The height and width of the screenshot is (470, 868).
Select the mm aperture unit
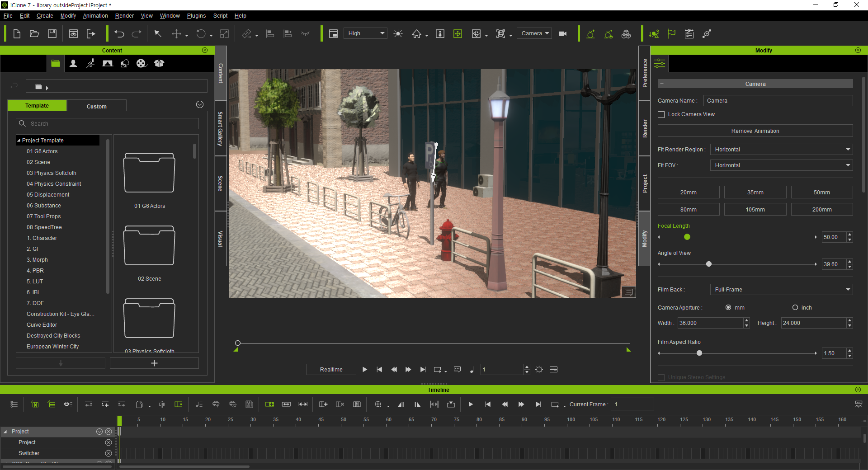728,308
